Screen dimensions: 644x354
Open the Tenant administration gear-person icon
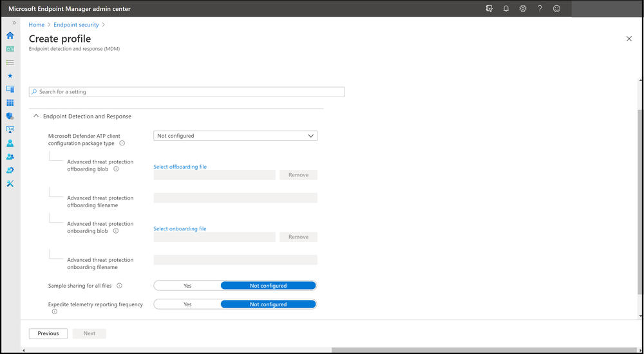(10, 170)
